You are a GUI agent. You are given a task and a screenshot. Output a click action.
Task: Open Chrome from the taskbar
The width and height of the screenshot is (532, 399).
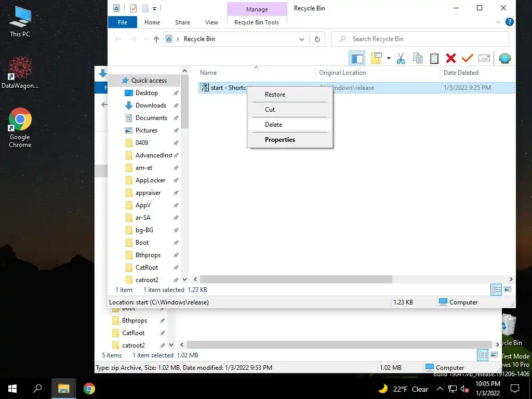tap(89, 389)
